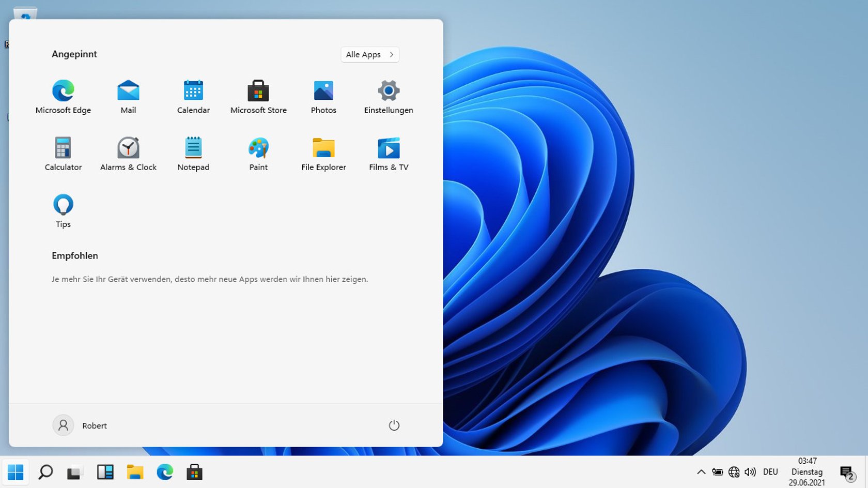The height and width of the screenshot is (488, 868).
Task: Open the Robert account menu
Action: pos(80,425)
